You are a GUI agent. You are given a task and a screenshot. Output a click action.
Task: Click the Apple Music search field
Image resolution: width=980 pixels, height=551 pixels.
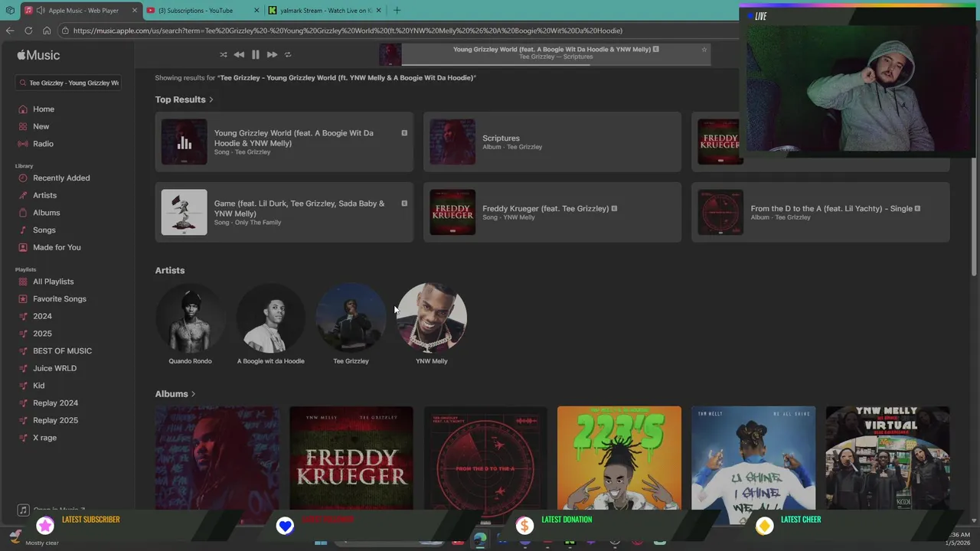pos(69,83)
